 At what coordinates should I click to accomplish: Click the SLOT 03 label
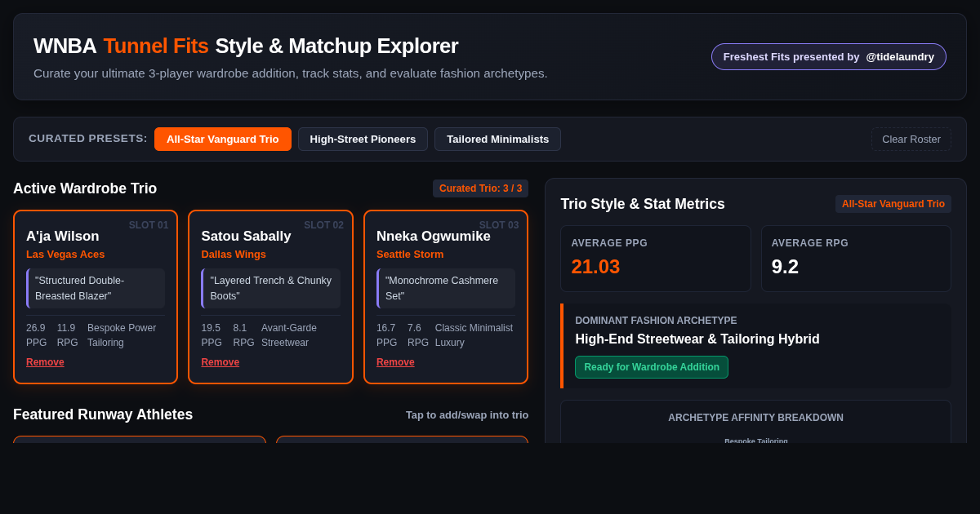point(499,225)
